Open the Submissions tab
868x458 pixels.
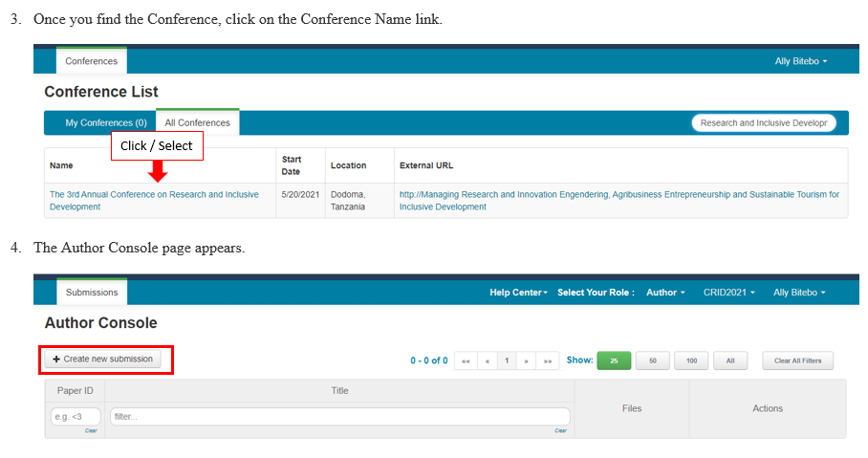pyautogui.click(x=92, y=293)
